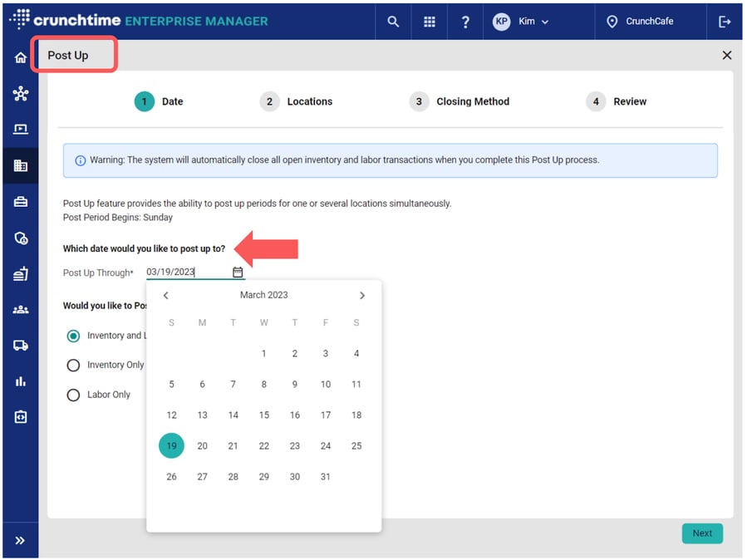Select the Labor Only radio button

(x=72, y=395)
